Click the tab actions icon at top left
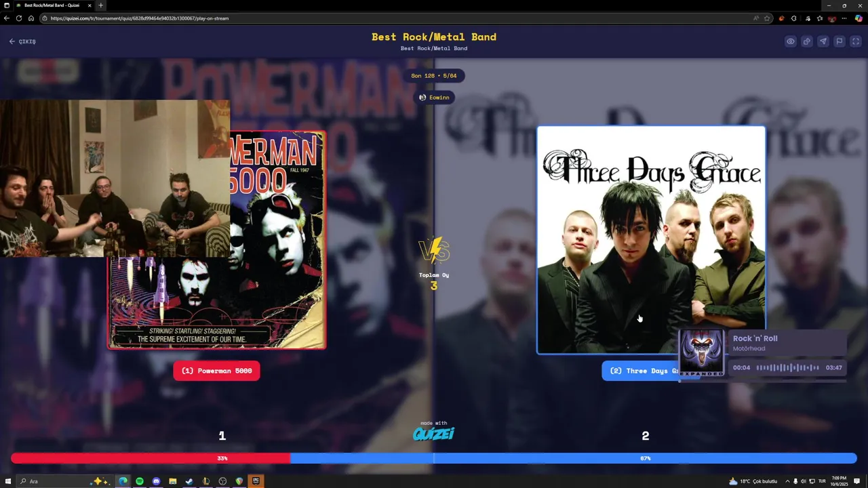The height and width of the screenshot is (488, 868). 6,5
